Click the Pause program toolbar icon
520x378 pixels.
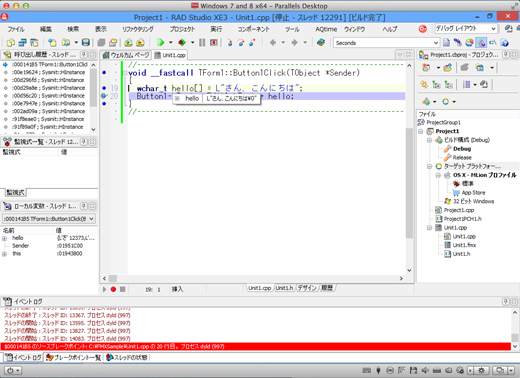(x=202, y=42)
